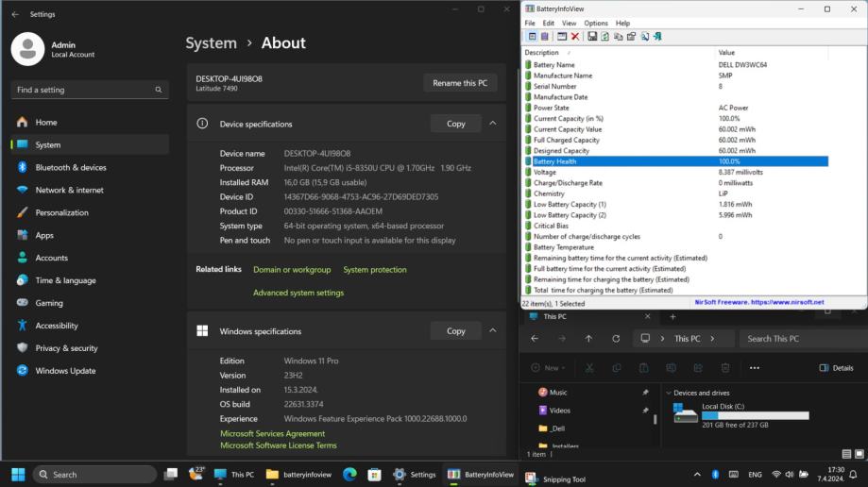
Task: Switch Explorer to details list view
Action: (x=846, y=454)
